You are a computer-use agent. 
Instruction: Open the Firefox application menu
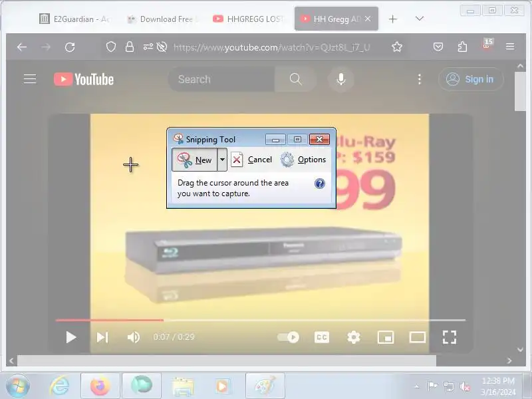(x=510, y=47)
